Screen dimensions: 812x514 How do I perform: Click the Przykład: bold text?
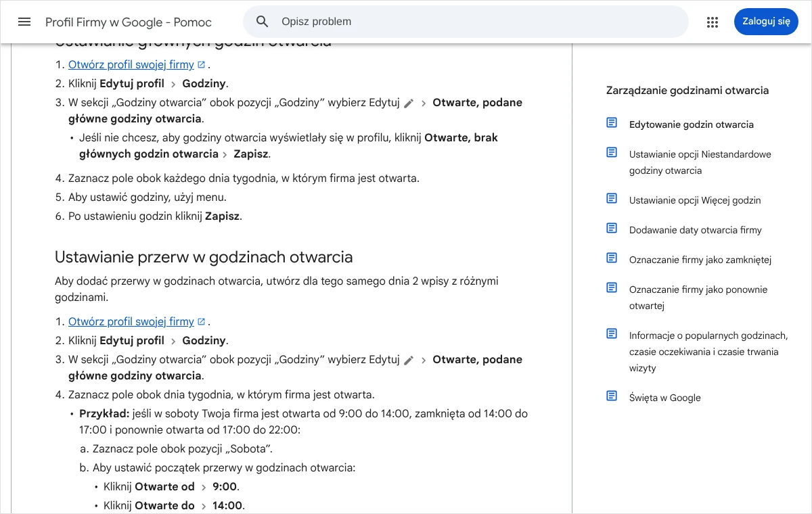[x=104, y=413]
